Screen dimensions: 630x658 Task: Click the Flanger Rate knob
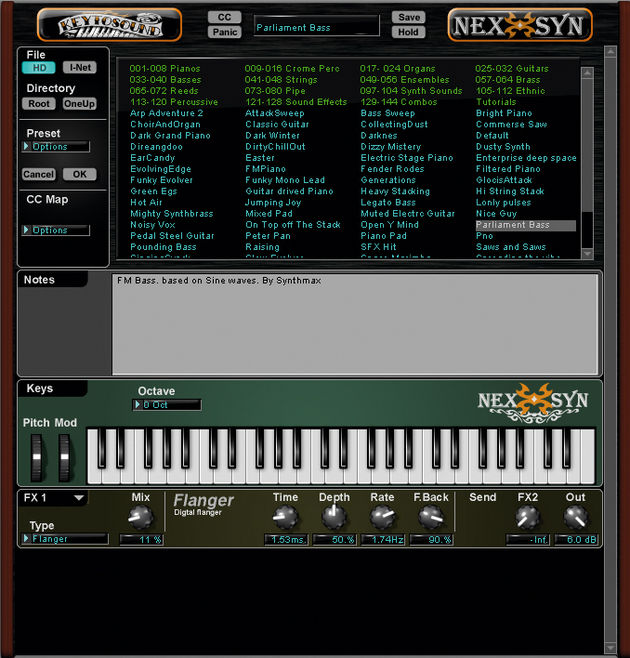click(x=382, y=517)
